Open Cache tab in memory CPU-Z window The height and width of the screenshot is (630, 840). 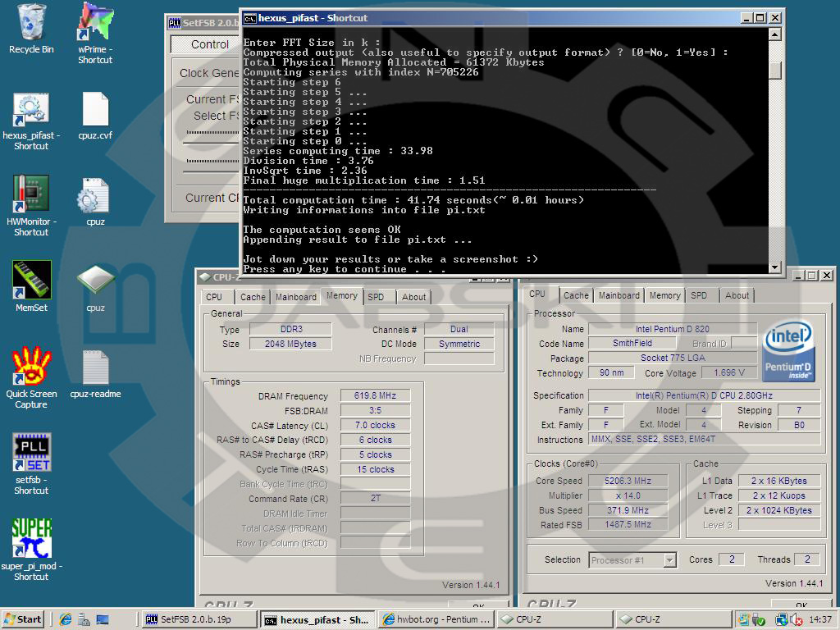click(x=253, y=297)
